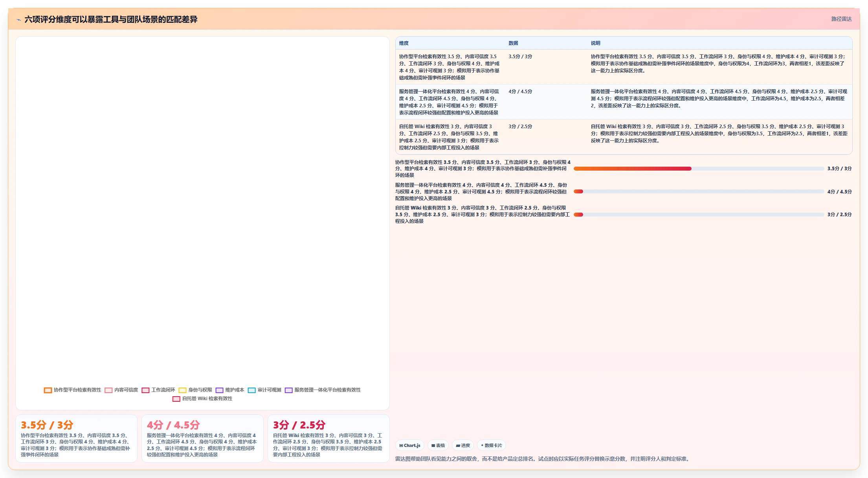The image size is (868, 478).
Task: Select the 说明 column header
Action: pos(595,43)
